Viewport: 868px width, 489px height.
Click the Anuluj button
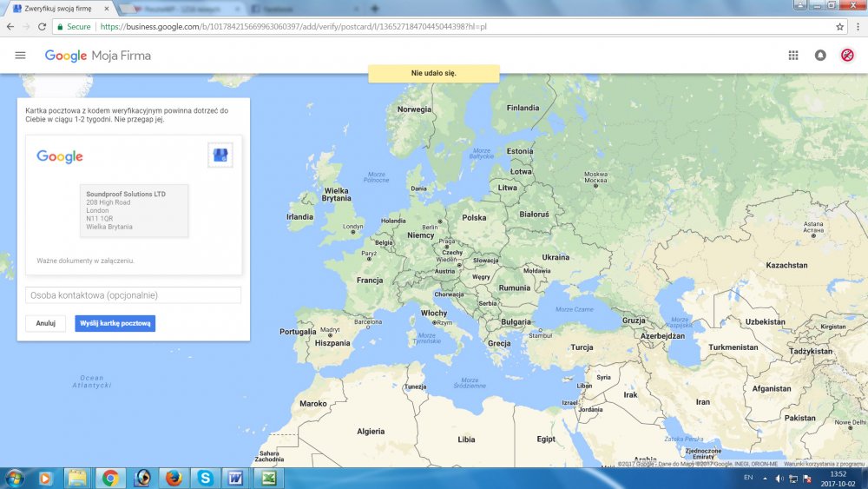coord(46,323)
